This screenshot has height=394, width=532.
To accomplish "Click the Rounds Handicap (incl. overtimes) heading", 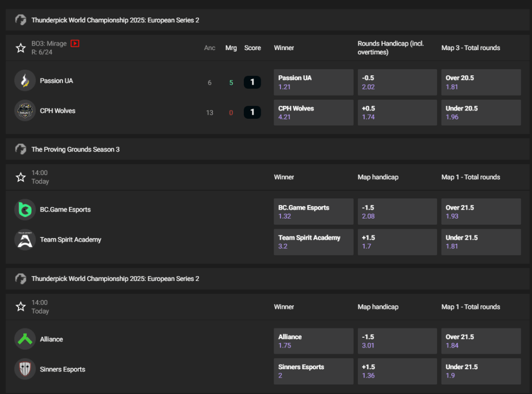I will [x=390, y=48].
